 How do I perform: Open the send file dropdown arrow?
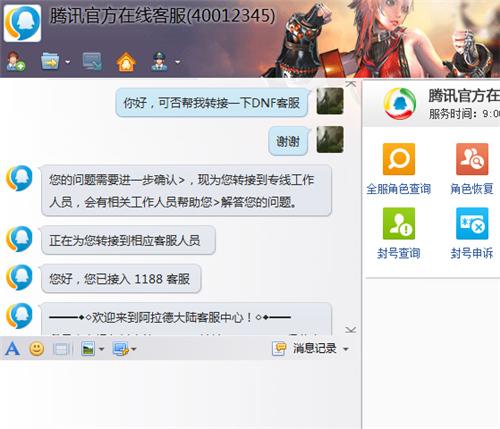tap(68, 62)
